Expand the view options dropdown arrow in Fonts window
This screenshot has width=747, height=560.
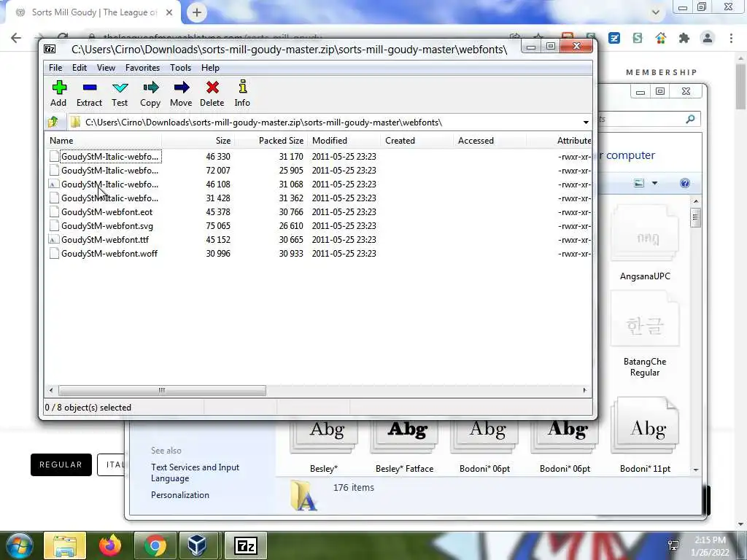654,183
